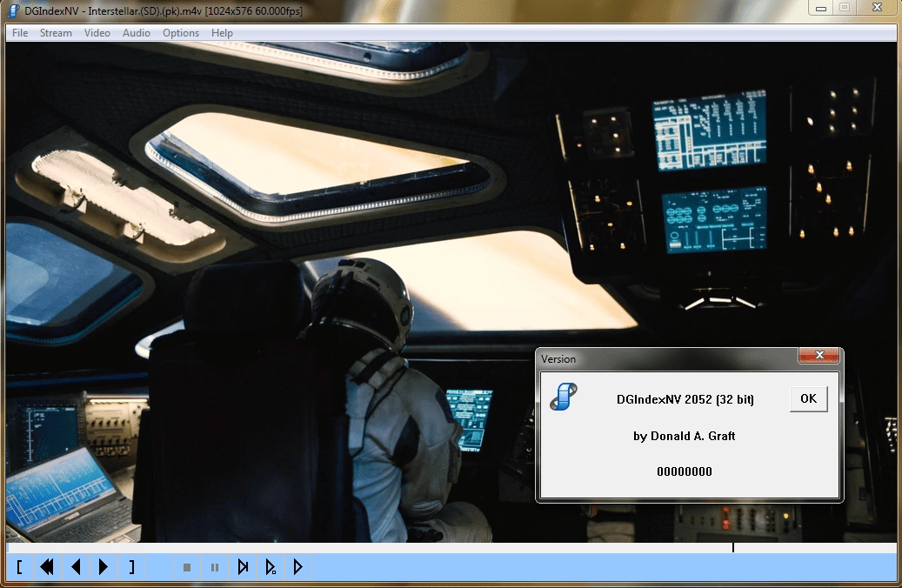Click the scroll icon in Version dialog
This screenshot has width=902, height=588.
563,397
